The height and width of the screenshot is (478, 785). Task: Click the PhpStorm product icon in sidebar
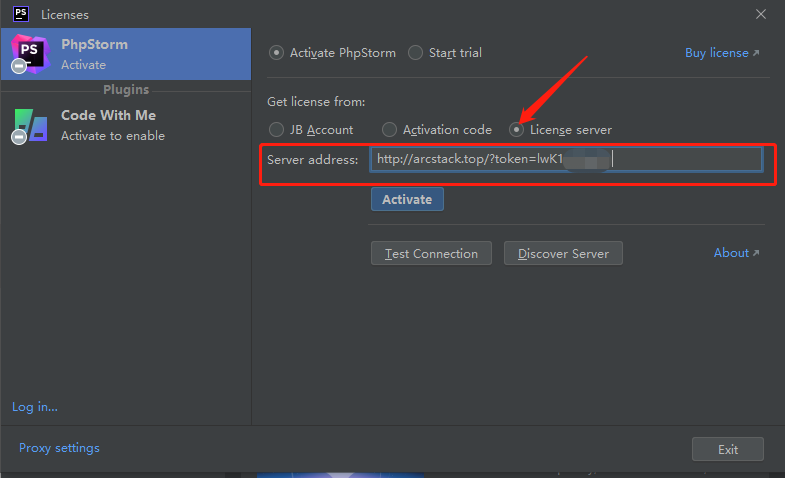coord(30,54)
